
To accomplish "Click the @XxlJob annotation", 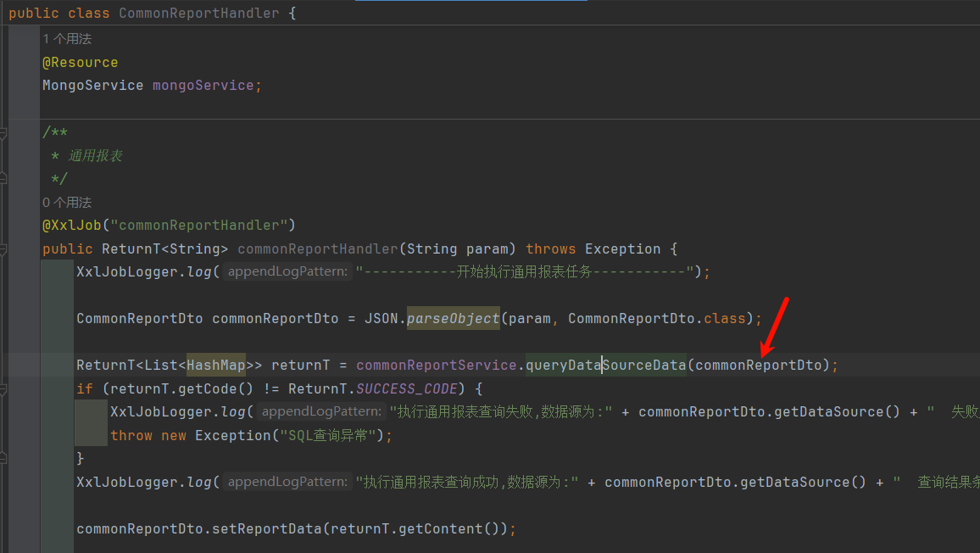I will tap(71, 226).
